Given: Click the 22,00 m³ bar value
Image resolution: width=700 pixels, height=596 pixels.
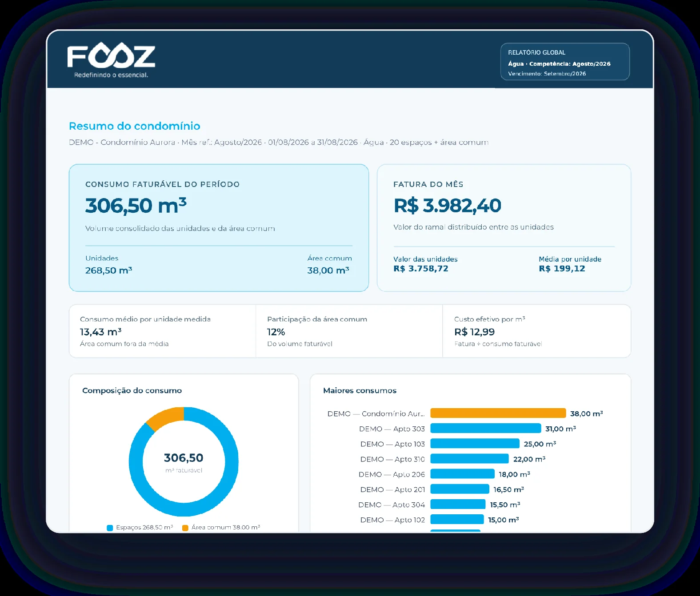Looking at the screenshot, I should [x=529, y=459].
